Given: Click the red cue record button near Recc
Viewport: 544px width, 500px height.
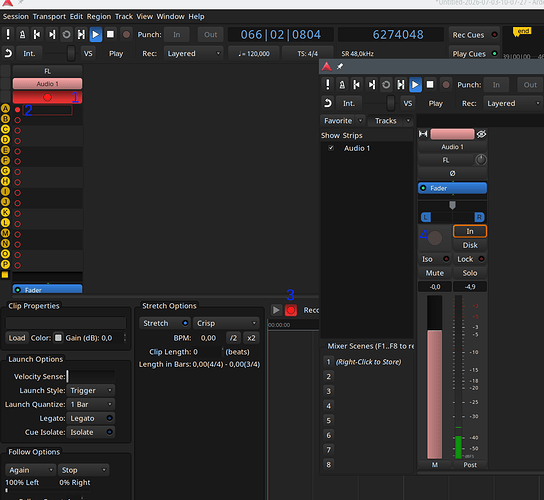Looking at the screenshot, I should click(291, 310).
